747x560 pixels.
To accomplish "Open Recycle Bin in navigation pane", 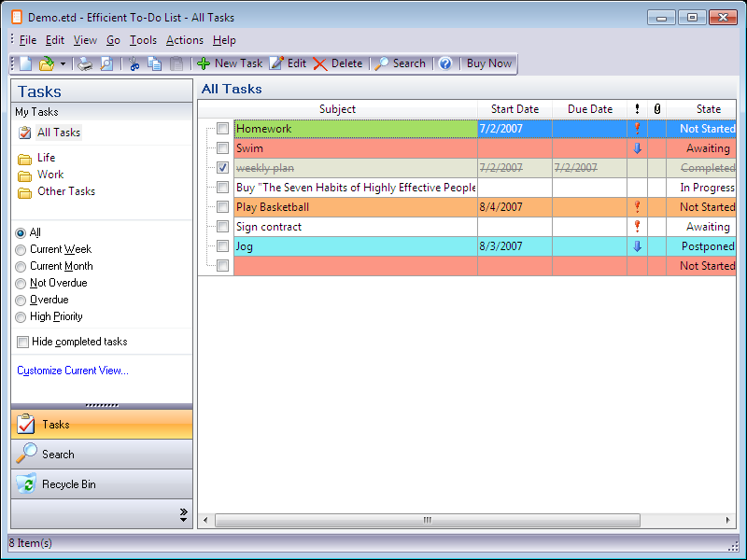I will point(68,484).
